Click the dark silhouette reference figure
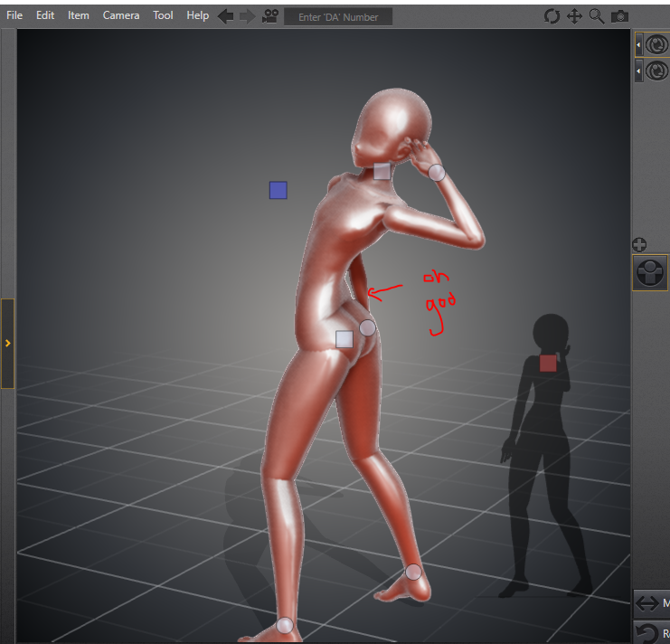 tap(545, 456)
